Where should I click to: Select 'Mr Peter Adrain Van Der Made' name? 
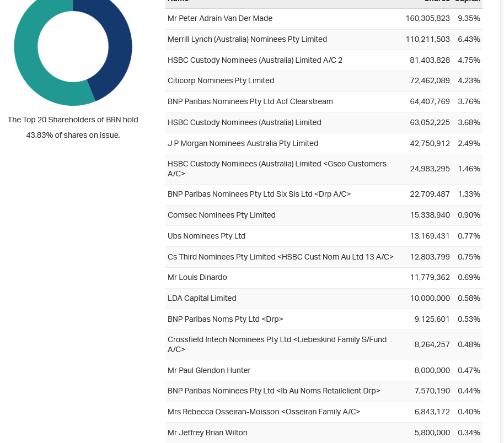[x=220, y=18]
